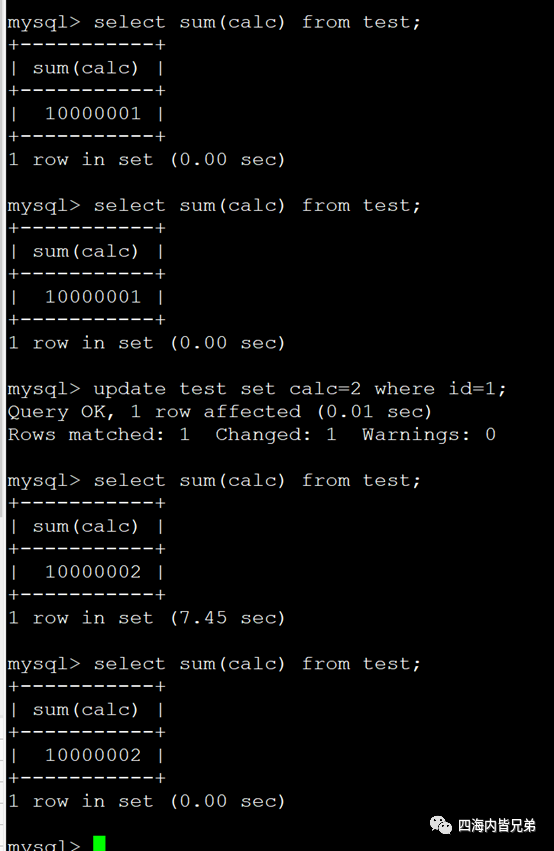The width and height of the screenshot is (554, 851).
Task: Click the fourth select sum(calc) command line
Action: pos(214,664)
